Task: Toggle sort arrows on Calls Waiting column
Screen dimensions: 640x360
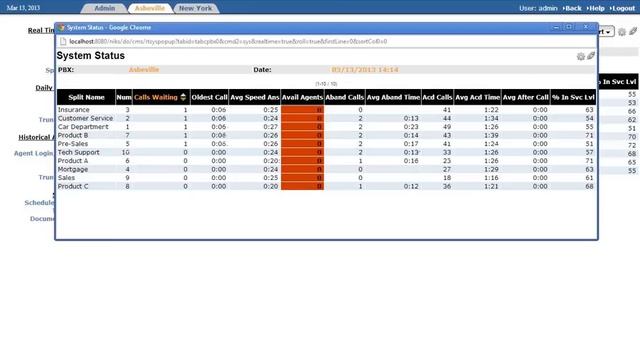Action: (183, 97)
